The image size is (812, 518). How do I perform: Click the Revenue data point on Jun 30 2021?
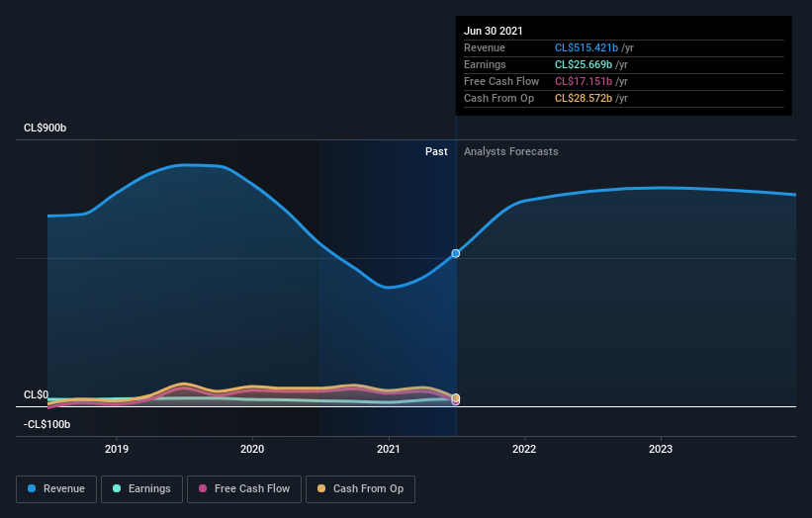[x=456, y=253]
